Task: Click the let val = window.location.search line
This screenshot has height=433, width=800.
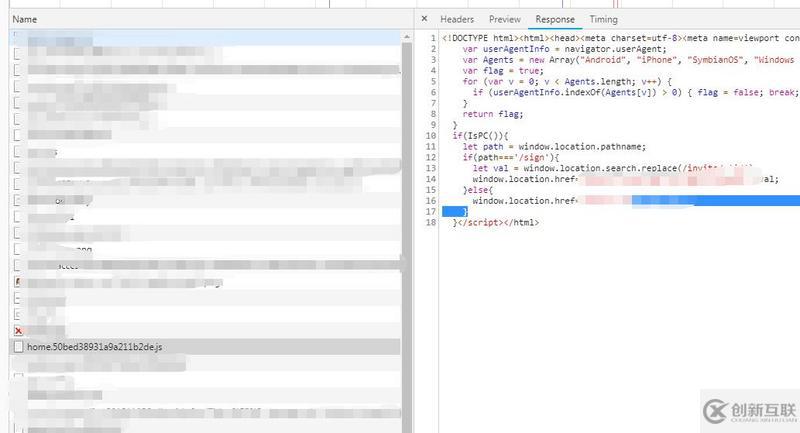Action: pyautogui.click(x=613, y=168)
